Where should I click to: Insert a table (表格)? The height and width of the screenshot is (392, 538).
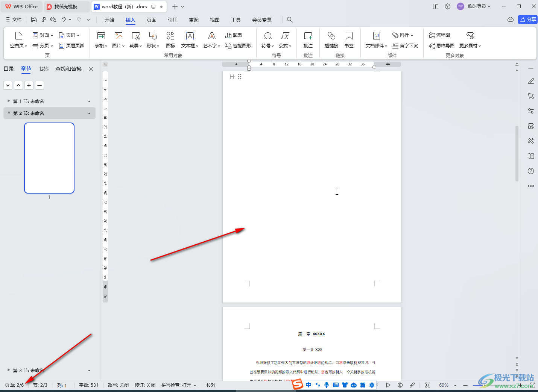(x=101, y=40)
